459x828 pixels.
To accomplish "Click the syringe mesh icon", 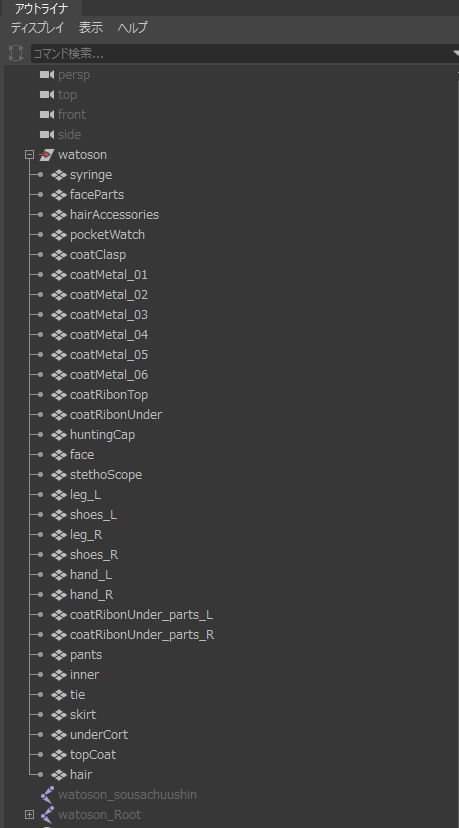I will (59, 175).
